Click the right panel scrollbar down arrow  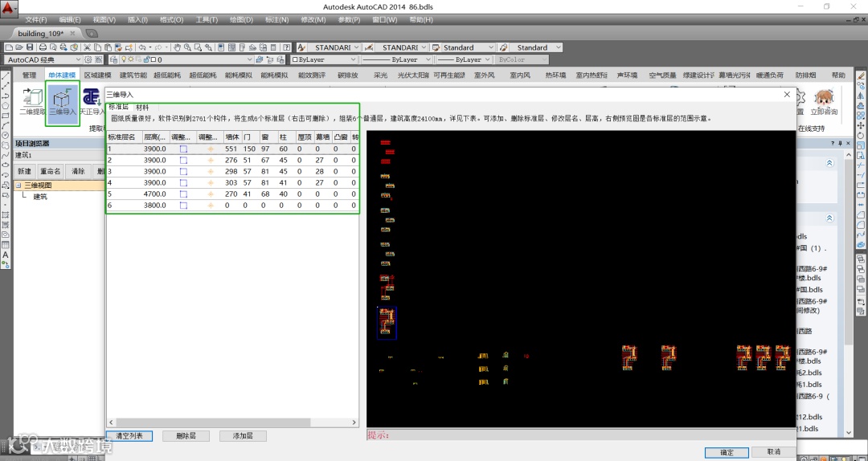[x=850, y=433]
